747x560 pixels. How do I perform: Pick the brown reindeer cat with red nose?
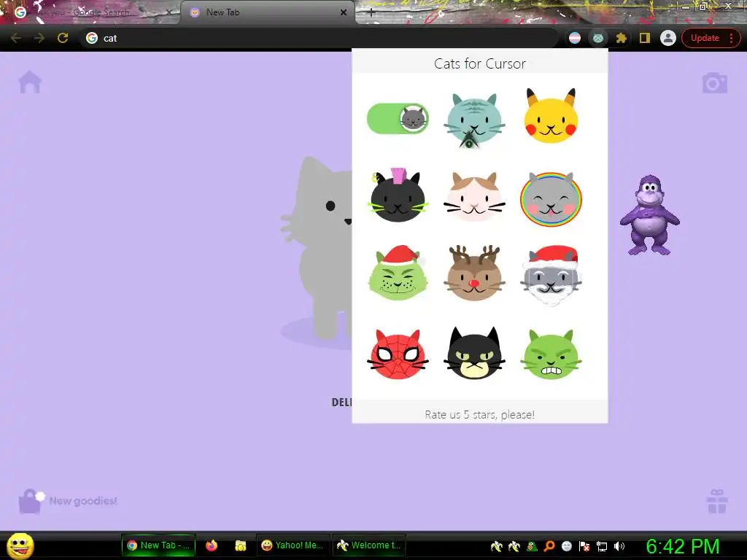tap(474, 273)
